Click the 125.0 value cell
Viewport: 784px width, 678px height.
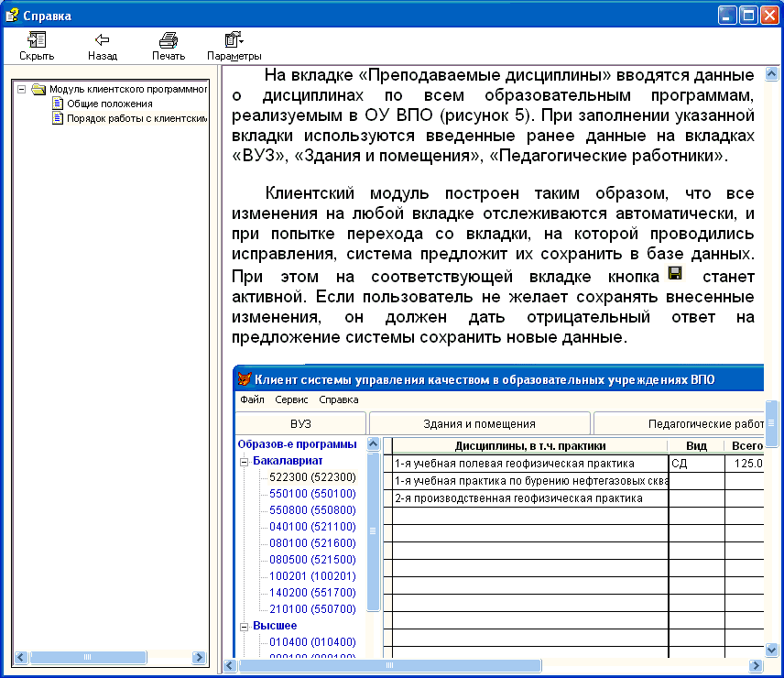[745, 464]
